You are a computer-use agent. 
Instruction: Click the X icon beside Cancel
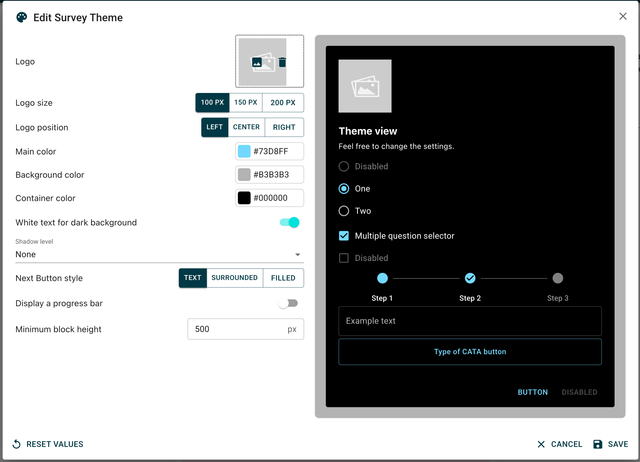pos(541,444)
